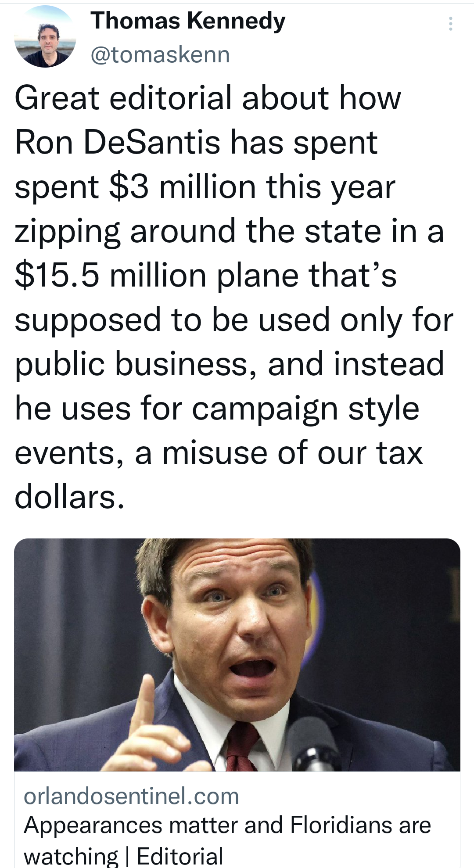The height and width of the screenshot is (868, 474).
Task: Click the word "Editorial" in the card title
Action: [180, 857]
